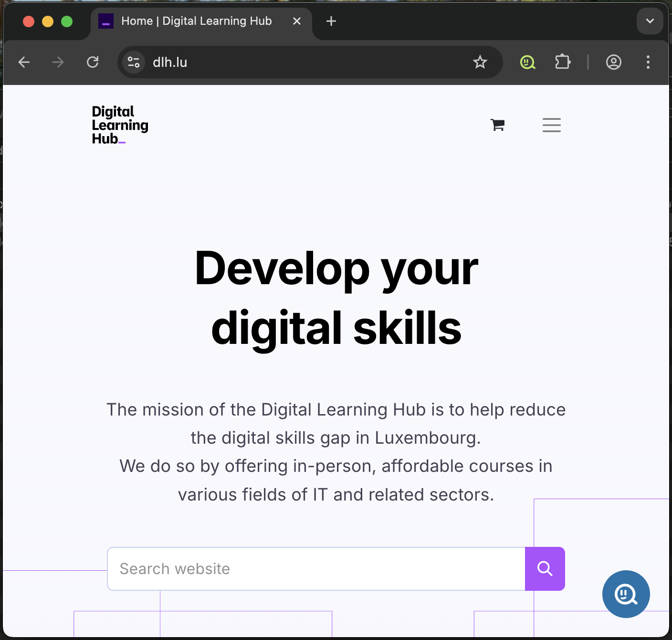Reload the current page
This screenshot has width=672, height=640.
click(x=93, y=62)
